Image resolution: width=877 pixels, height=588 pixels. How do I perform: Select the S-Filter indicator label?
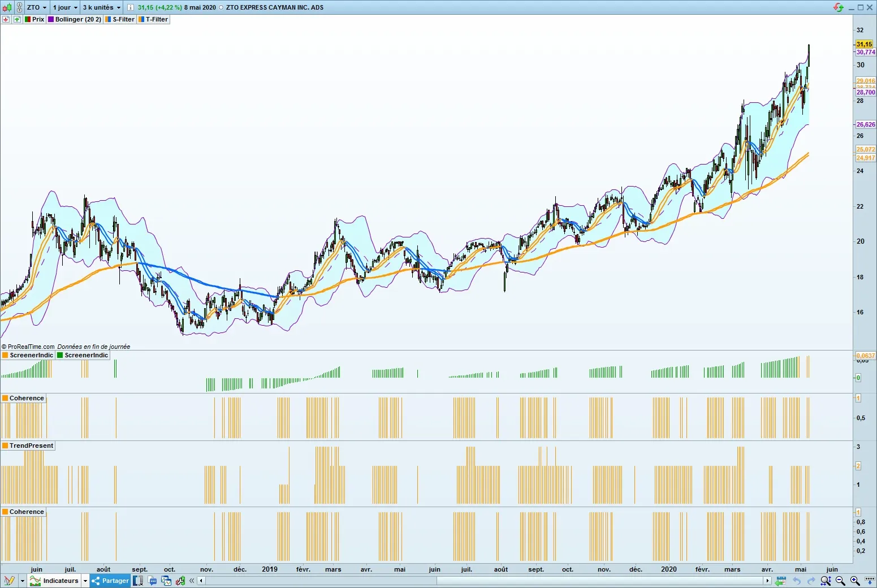click(120, 19)
